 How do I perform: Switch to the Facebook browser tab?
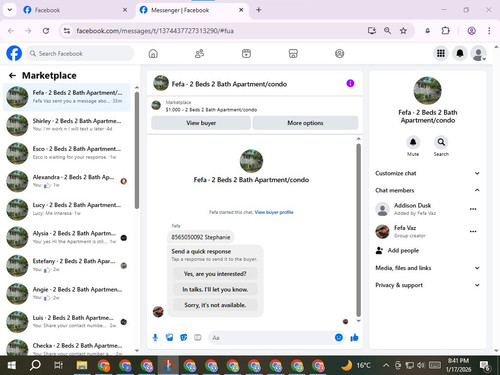[75, 10]
